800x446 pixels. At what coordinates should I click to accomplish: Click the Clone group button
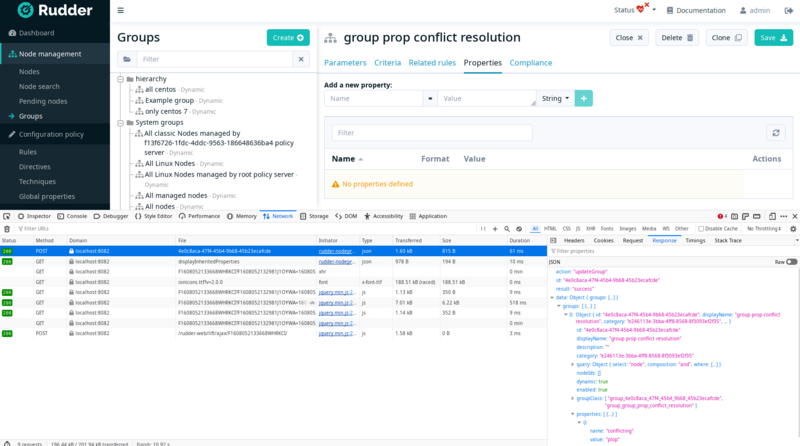[x=727, y=38]
